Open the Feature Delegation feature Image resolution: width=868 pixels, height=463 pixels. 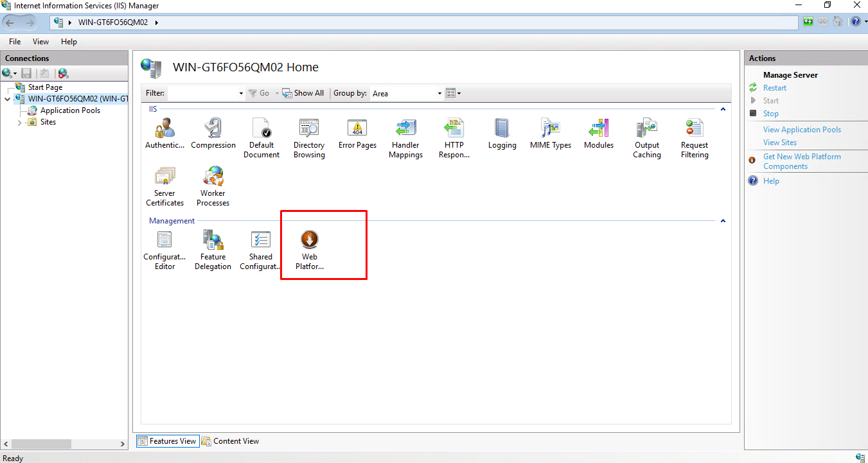[x=213, y=250]
